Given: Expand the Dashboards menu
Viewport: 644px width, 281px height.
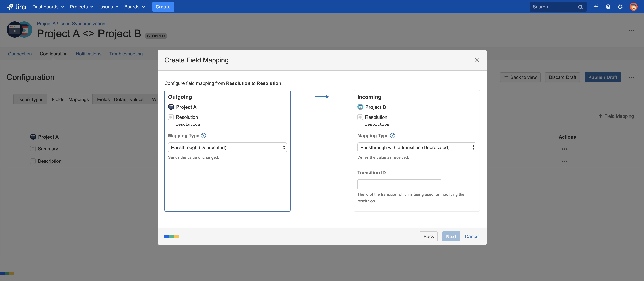Looking at the screenshot, I should click(x=48, y=7).
